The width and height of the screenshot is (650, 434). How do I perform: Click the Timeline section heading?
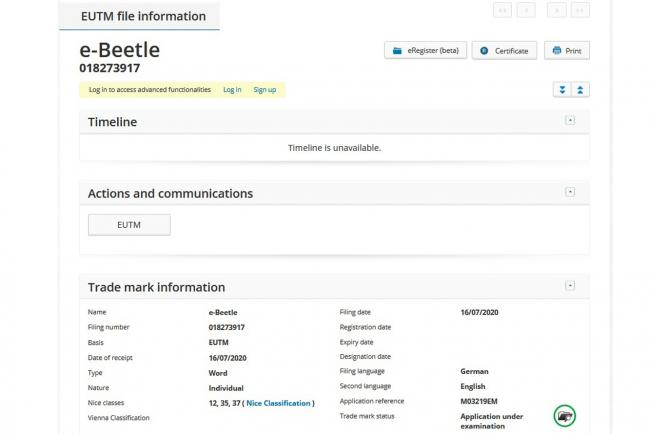(112, 122)
